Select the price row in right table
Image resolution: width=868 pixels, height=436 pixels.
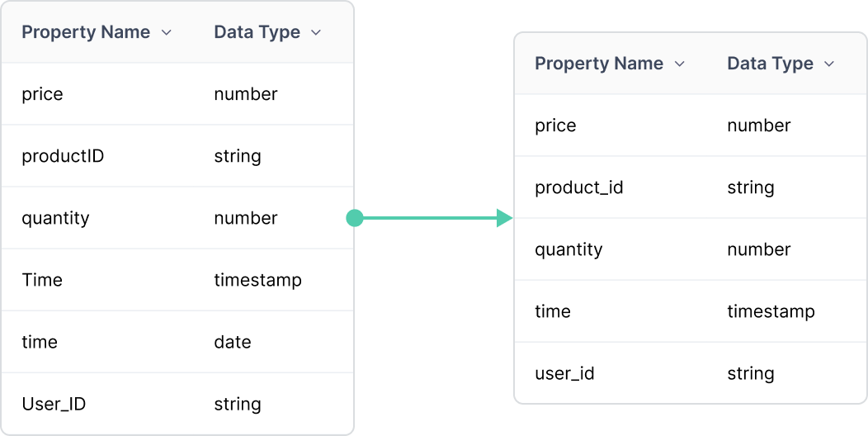point(691,126)
